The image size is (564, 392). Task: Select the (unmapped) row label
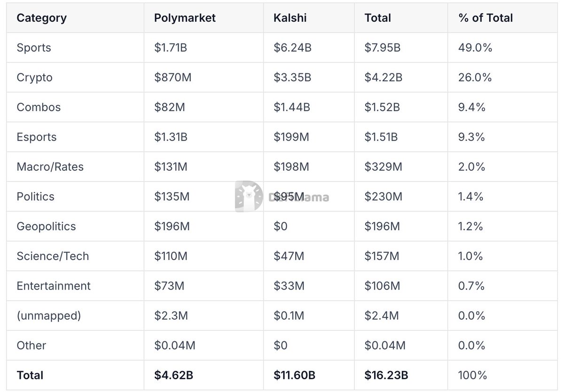pyautogui.click(x=49, y=316)
